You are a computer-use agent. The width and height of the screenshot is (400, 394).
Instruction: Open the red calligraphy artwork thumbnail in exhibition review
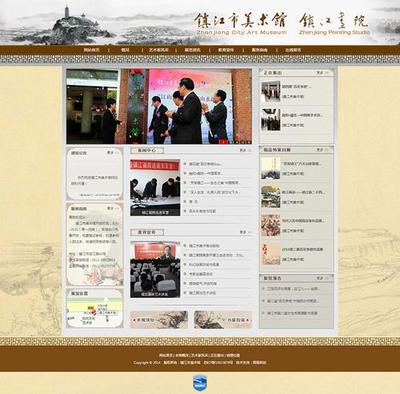pyautogui.click(x=270, y=254)
